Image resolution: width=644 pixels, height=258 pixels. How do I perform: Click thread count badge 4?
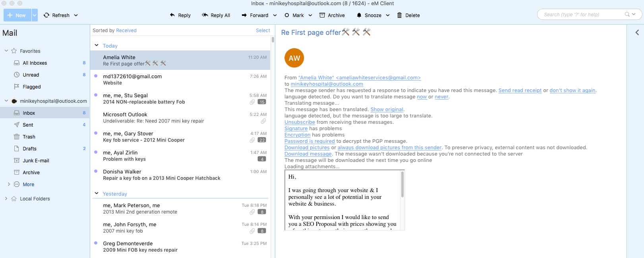coord(262,159)
